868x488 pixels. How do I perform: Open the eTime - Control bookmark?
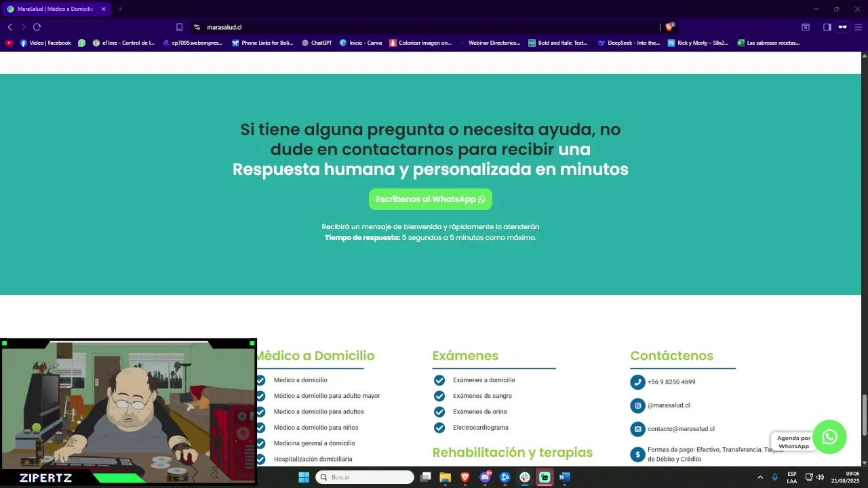point(124,43)
